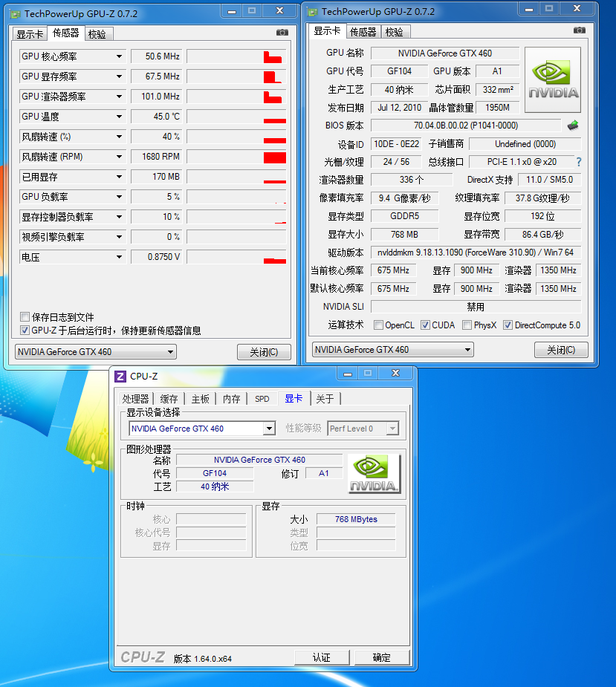Click the 确定 button in CPU-Z

pos(381,657)
